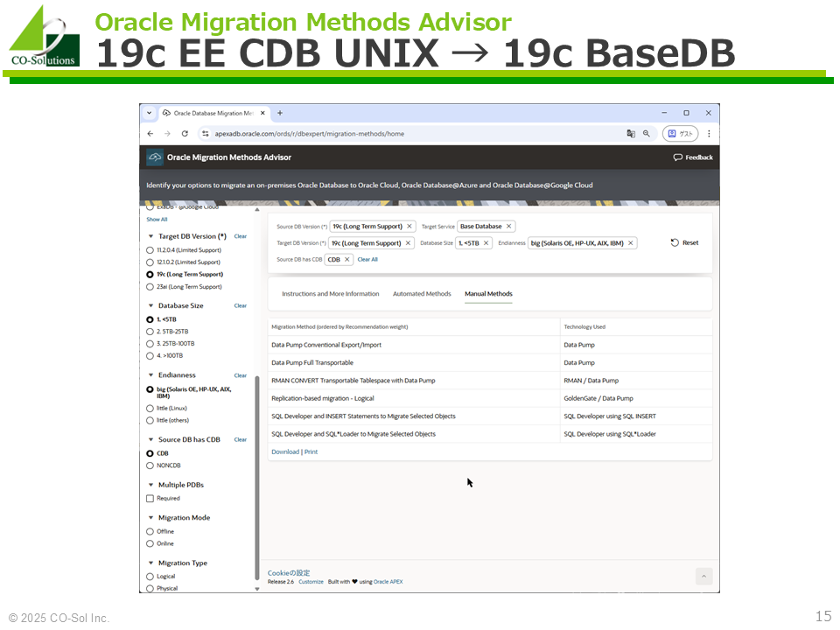The image size is (840, 630).
Task: Open the guest profile button
Action: (681, 134)
